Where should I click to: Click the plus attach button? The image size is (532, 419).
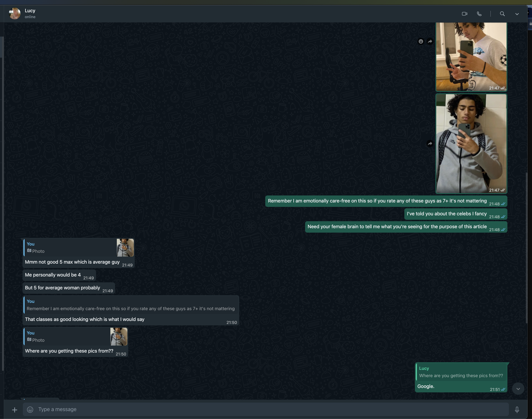pyautogui.click(x=15, y=410)
